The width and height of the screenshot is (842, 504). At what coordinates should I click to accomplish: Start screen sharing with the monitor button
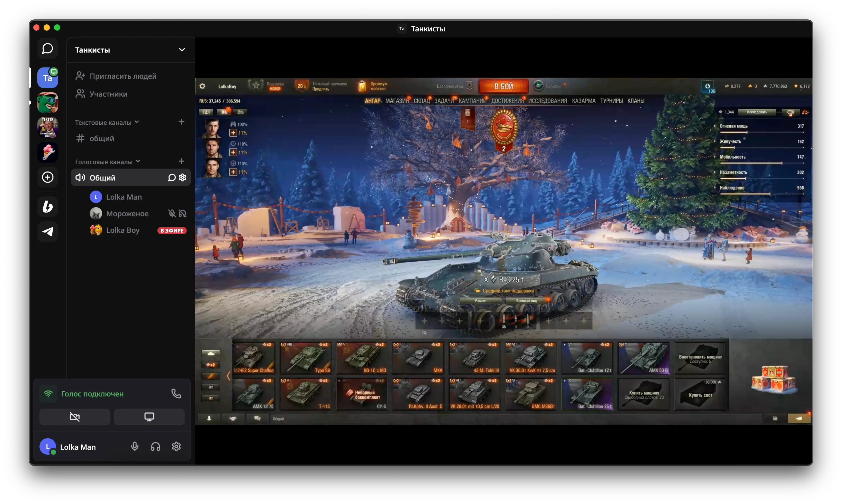tap(149, 417)
